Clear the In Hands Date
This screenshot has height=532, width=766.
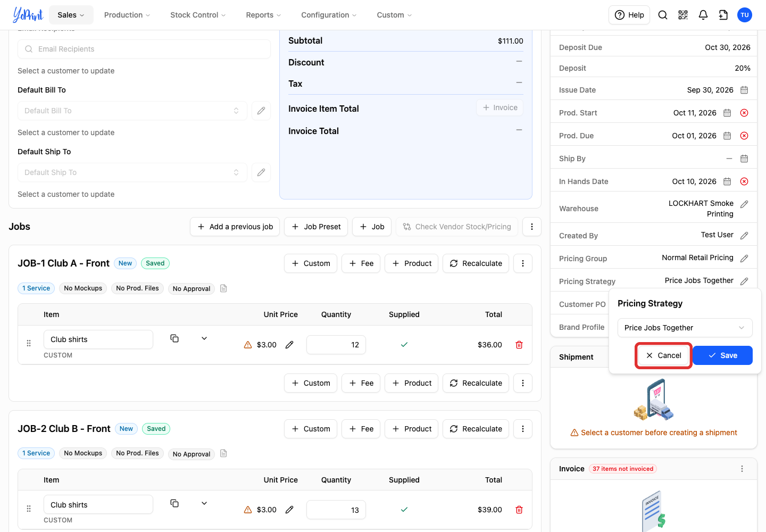pos(744,181)
